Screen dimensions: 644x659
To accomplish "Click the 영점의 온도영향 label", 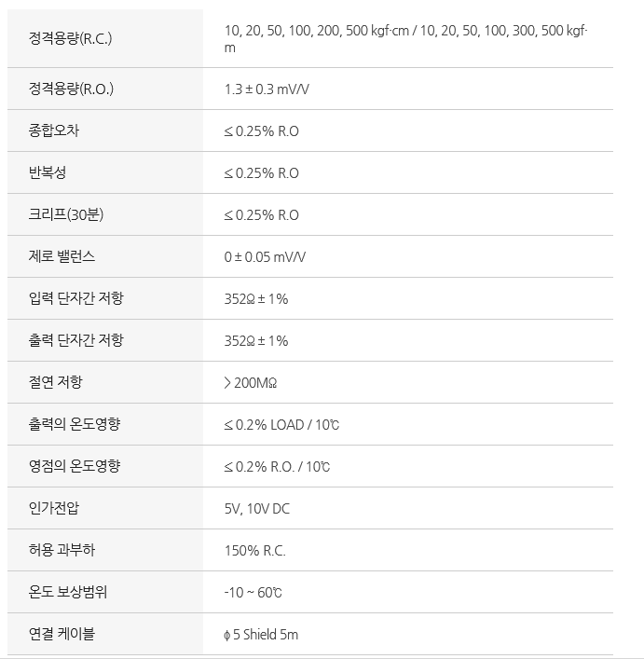I will pos(75,466).
